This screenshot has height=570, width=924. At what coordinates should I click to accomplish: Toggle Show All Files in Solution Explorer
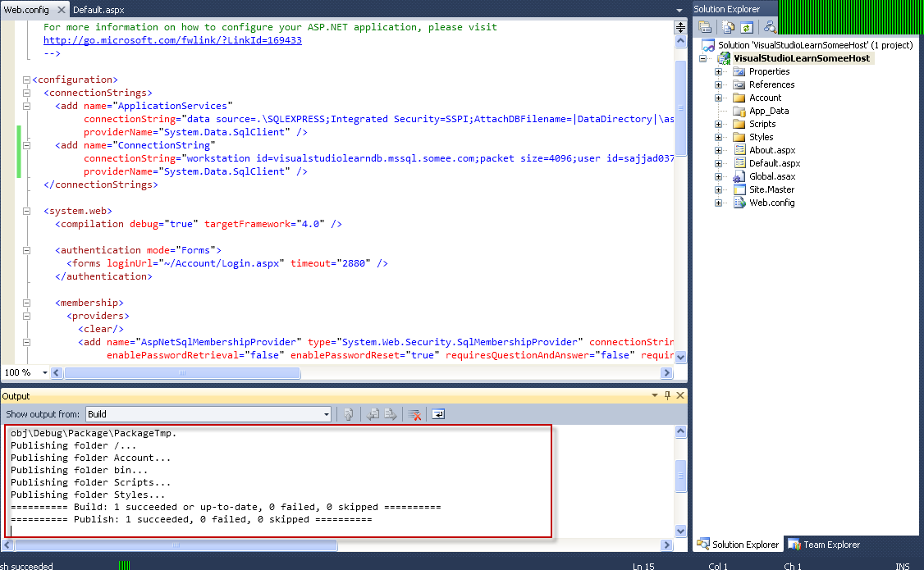(x=727, y=26)
